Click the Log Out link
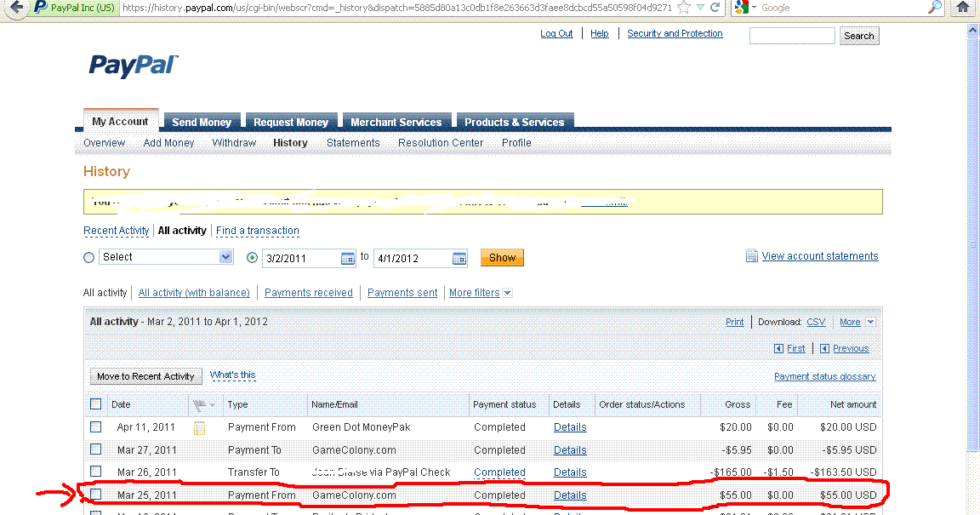 click(x=556, y=33)
